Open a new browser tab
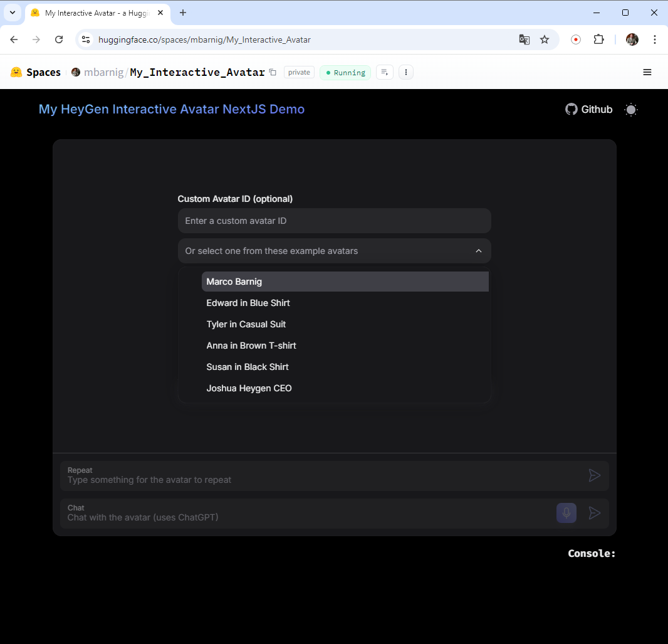The image size is (668, 644). click(183, 13)
